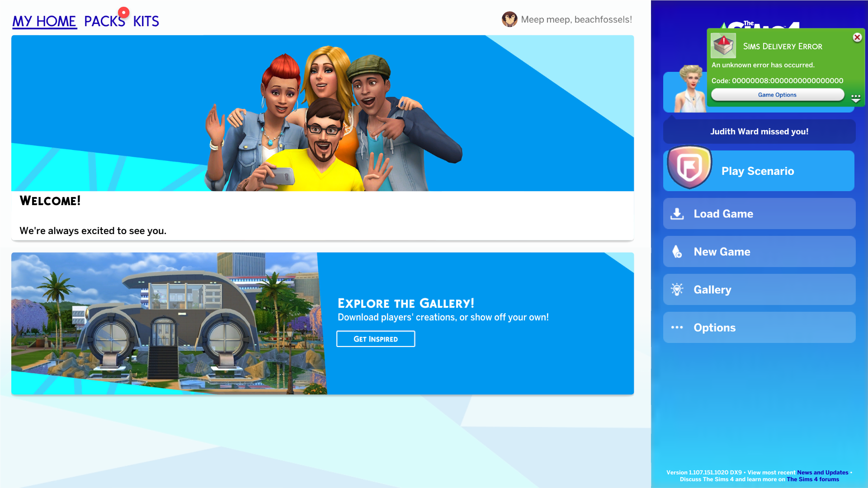Screen dimensions: 868x488
Task: Click the Sims Delivery error box icon
Action: (x=723, y=46)
